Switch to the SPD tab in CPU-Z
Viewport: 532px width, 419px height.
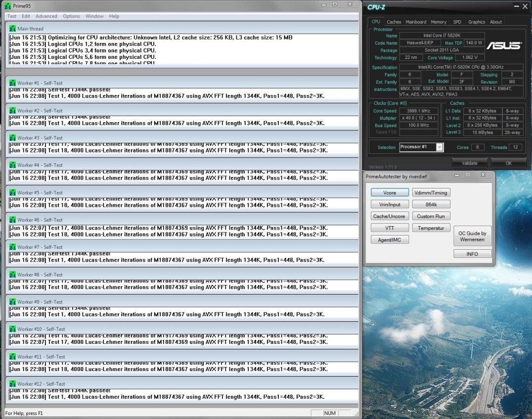point(457,22)
